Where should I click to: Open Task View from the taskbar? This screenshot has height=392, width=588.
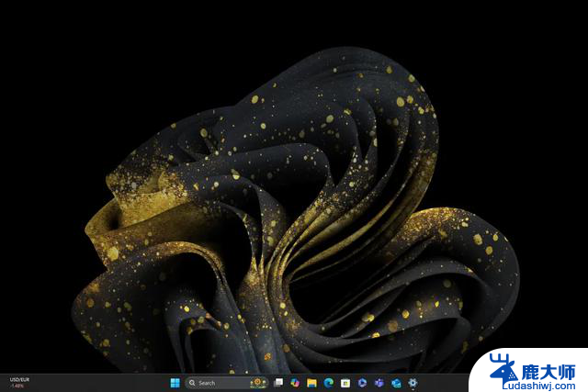tap(278, 383)
